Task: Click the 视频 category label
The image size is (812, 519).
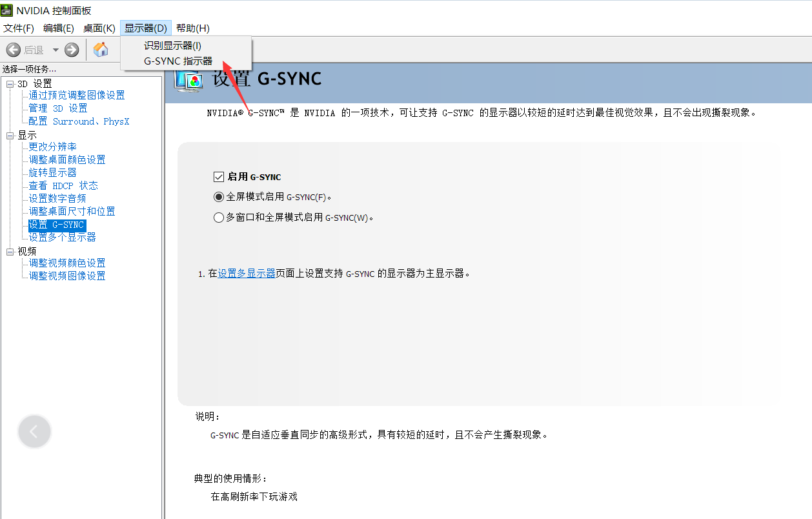Action: pos(27,251)
